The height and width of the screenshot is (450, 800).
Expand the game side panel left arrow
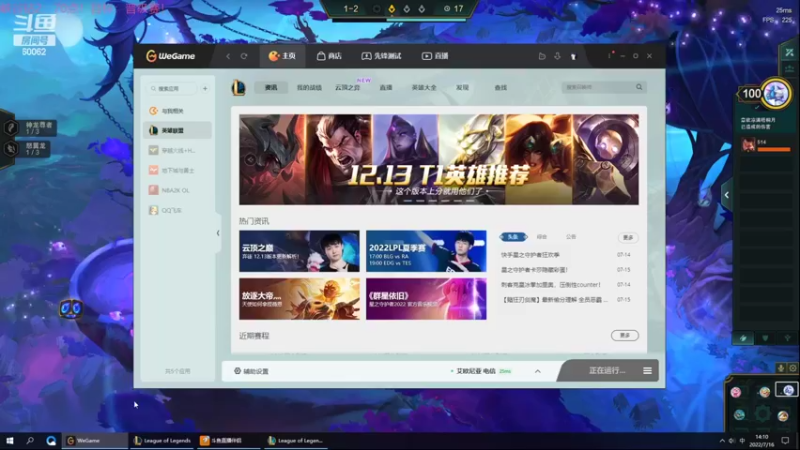click(727, 195)
